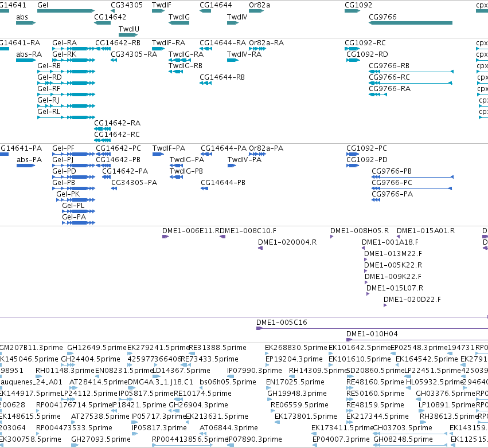The height and width of the screenshot is (448, 488).
Task: Select the GH12649.5prime EST
Action: (71, 353)
